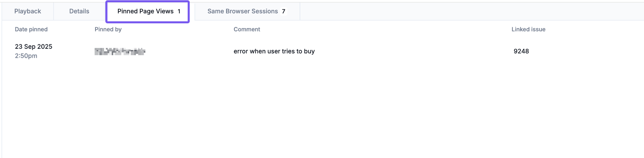Select the 23 Sep 2025 date cell
Image resolution: width=644 pixels, height=158 pixels.
(33, 47)
